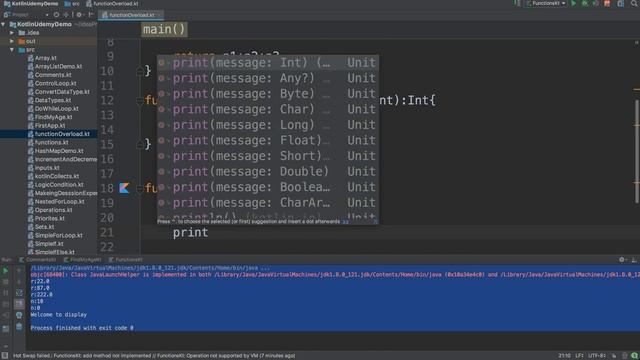Start debugging with the bug icon
Viewport: 640px width, 360px height.
coord(584,4)
